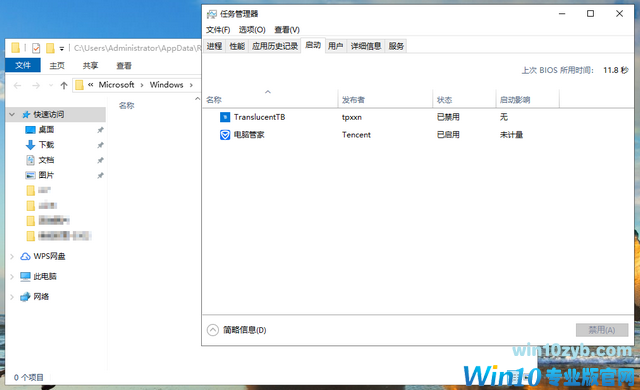Click the pin icon next to 文档

(100, 160)
